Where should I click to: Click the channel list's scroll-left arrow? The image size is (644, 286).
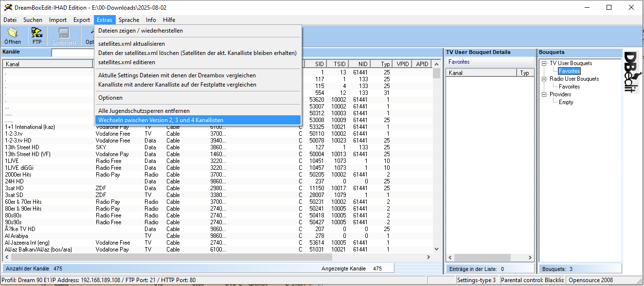coord(7,257)
